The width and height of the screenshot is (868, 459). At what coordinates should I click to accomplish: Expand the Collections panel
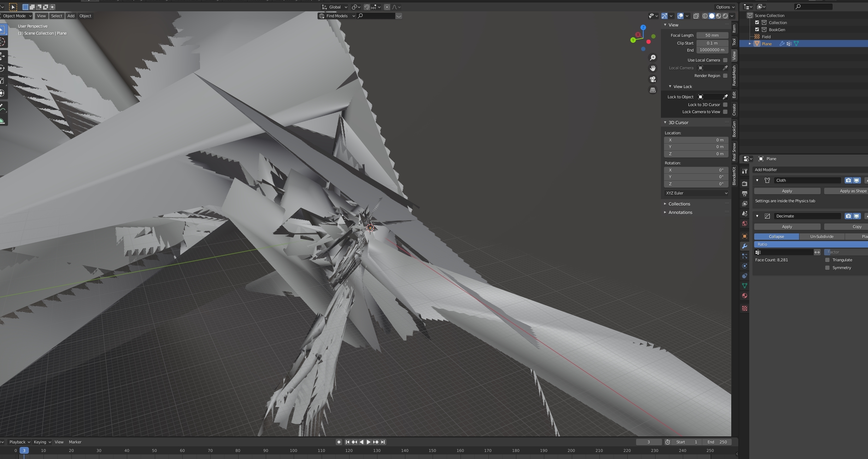(x=679, y=204)
